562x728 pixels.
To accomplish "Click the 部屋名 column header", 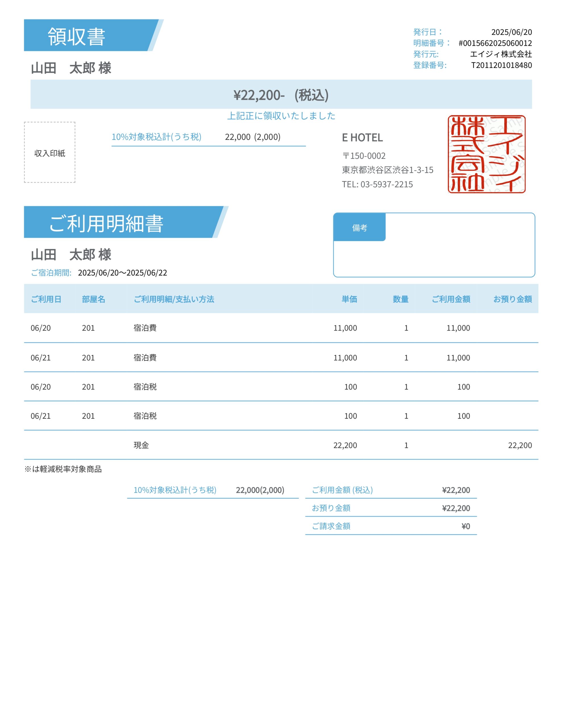I will coord(93,299).
